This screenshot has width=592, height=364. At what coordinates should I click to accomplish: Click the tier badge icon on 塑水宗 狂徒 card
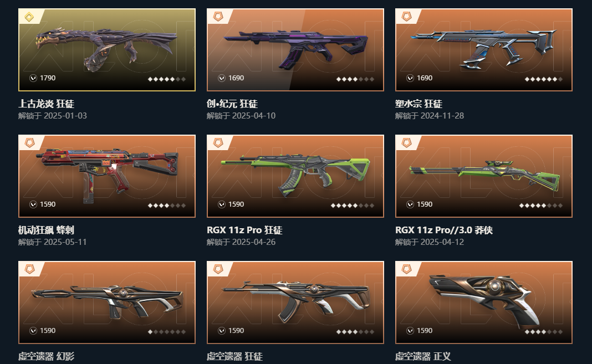tap(406, 17)
